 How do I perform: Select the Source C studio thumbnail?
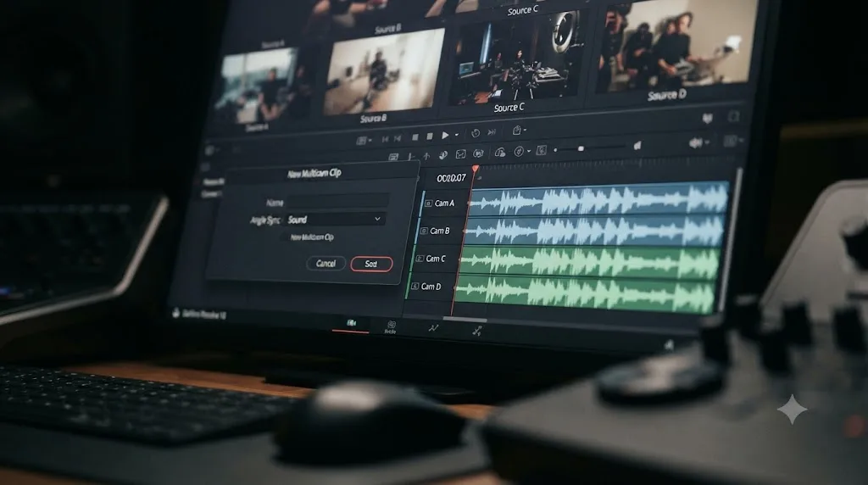515,59
